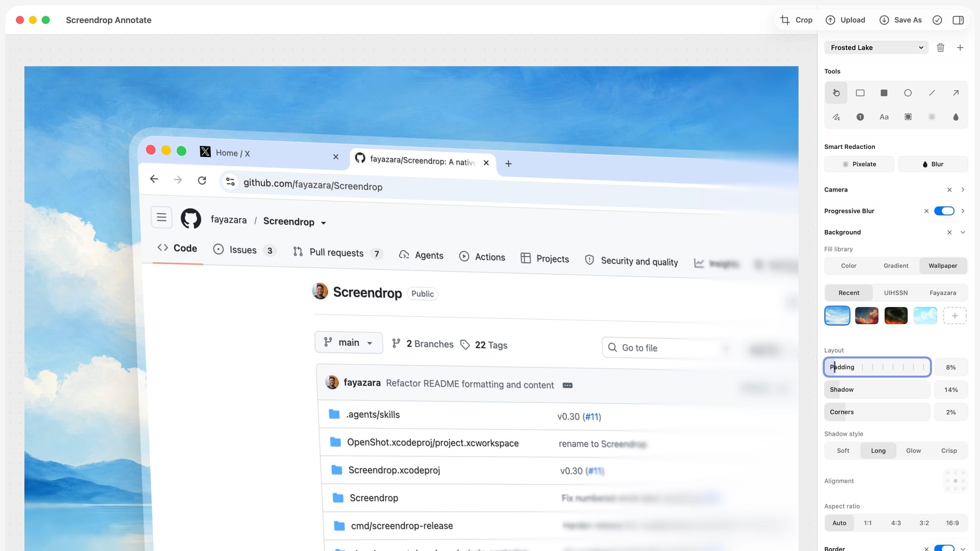This screenshot has height=551, width=980.
Task: Select the light cyan clouds wallpaper thumbnail
Action: [x=925, y=316]
